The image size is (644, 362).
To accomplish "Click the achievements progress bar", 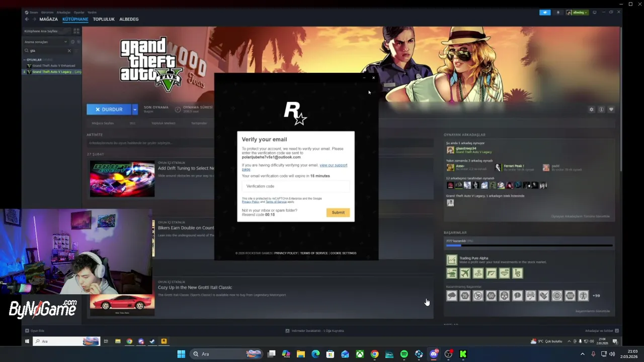I will click(529, 245).
